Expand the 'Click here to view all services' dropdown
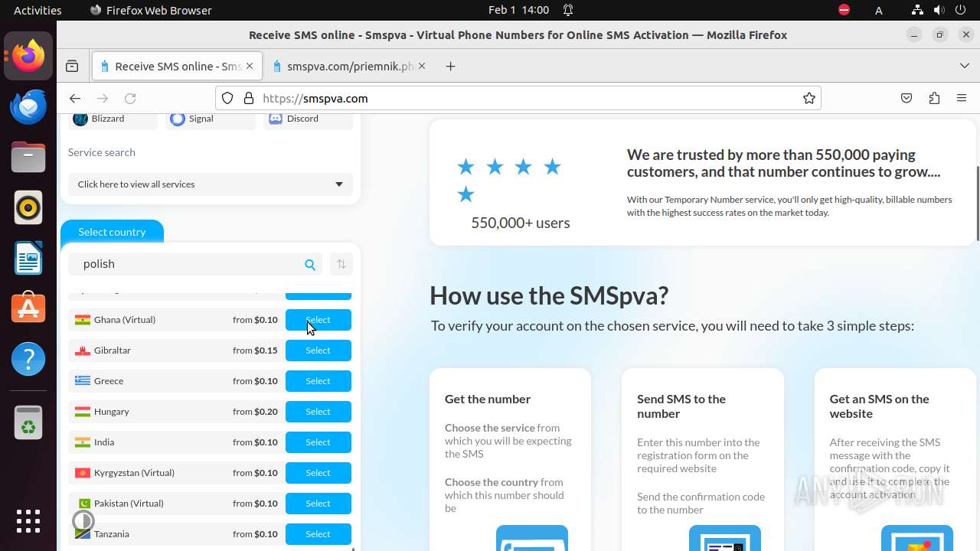 (211, 184)
